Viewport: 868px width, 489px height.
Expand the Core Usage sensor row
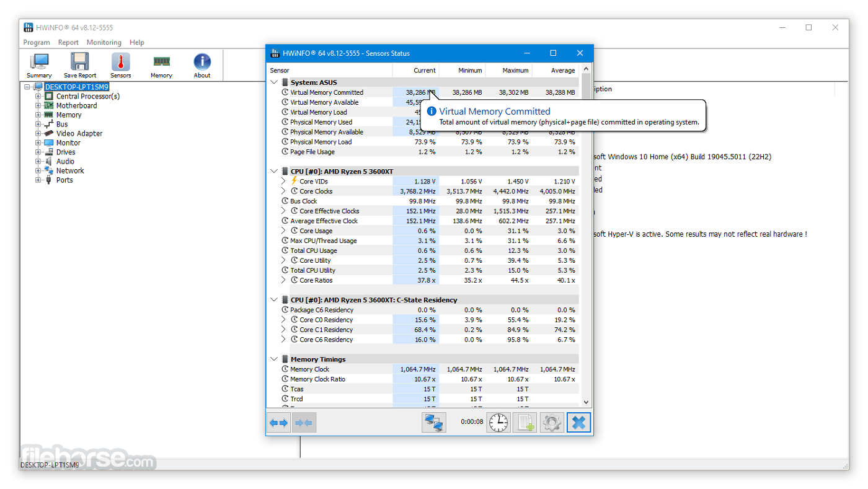coord(284,231)
